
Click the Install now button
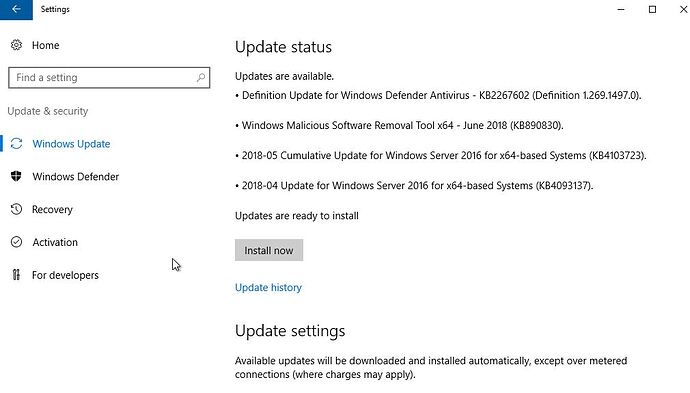pyautogui.click(x=269, y=250)
